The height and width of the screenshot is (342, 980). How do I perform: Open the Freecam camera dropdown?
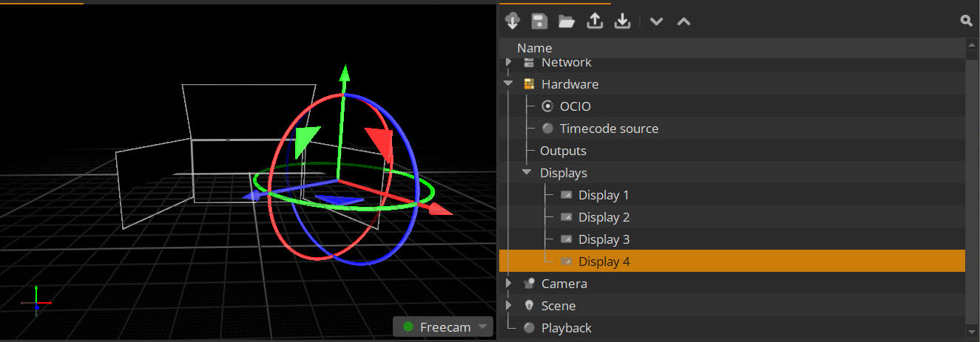pyautogui.click(x=482, y=326)
